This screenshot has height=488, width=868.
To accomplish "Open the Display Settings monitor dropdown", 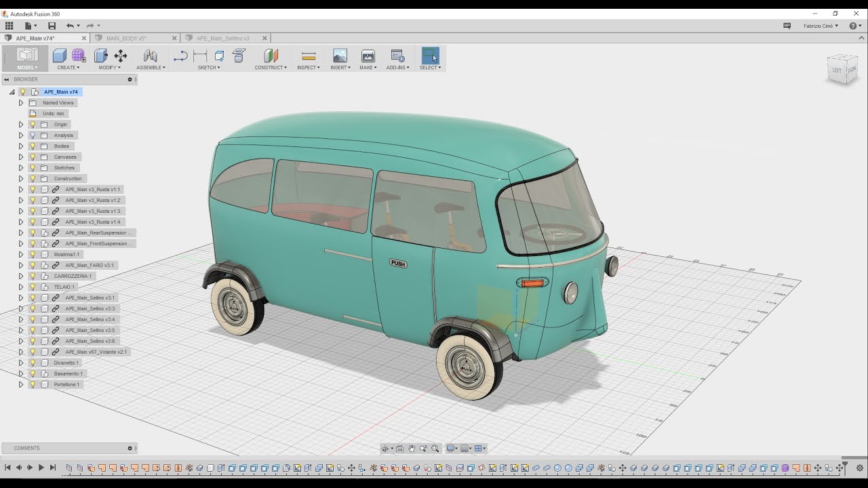I will tap(452, 449).
